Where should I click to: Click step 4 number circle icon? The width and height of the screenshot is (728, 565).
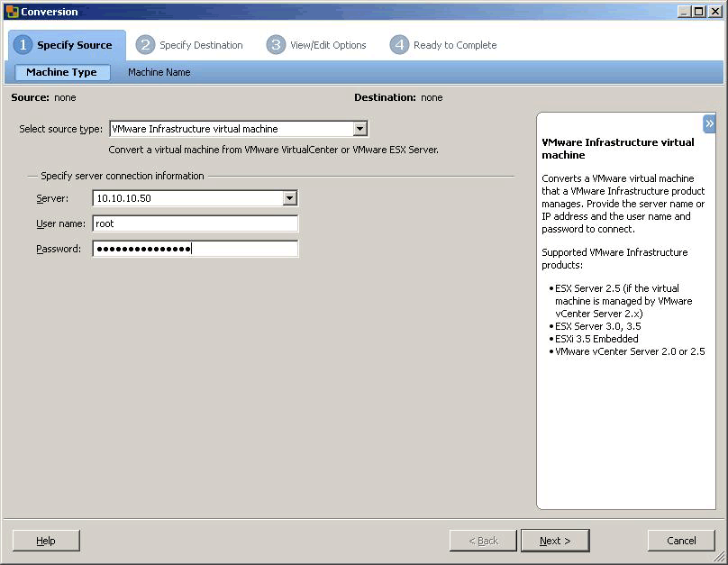[399, 44]
